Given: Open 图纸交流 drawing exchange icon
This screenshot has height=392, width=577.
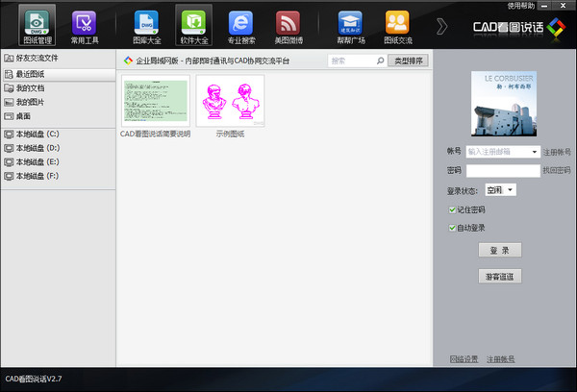Looking at the screenshot, I should click(x=398, y=27).
